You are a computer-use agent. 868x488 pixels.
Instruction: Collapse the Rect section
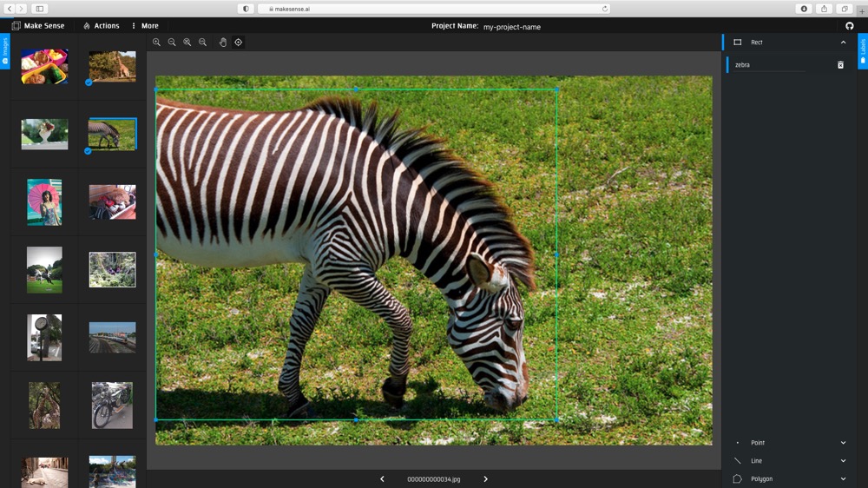843,42
